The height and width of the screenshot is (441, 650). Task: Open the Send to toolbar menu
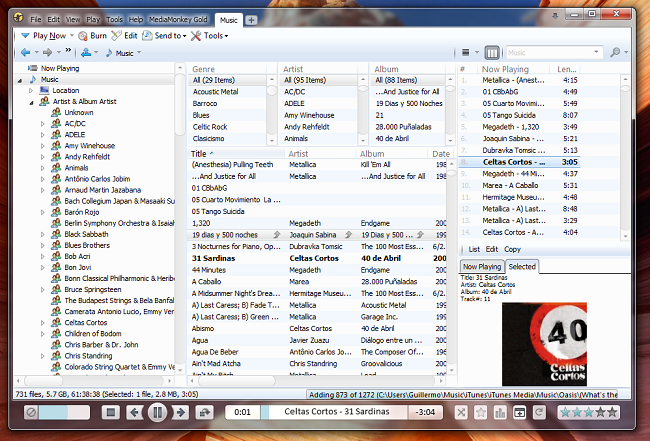point(164,36)
